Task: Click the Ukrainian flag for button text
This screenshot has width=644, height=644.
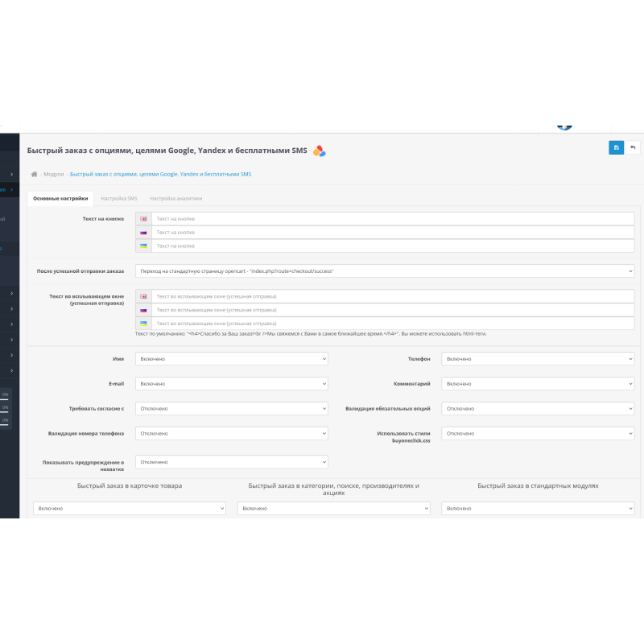Action: 143,246
